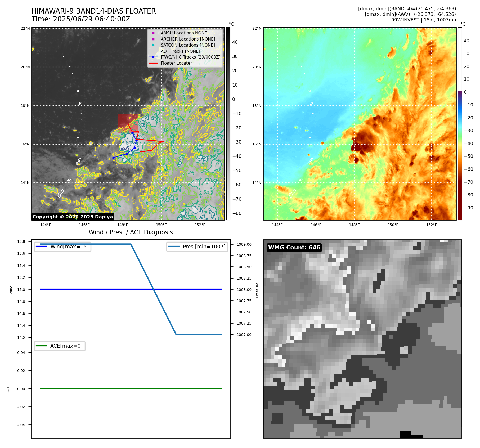Select the JTWC/NHC Tracks [29/0000Z] label
This screenshot has width=480, height=448.
tap(191, 57)
